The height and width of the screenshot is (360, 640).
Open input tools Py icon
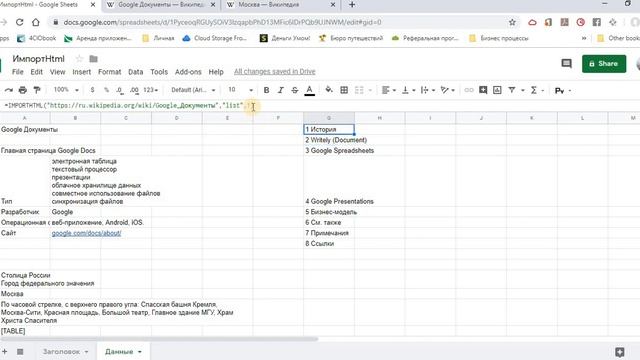point(560,91)
